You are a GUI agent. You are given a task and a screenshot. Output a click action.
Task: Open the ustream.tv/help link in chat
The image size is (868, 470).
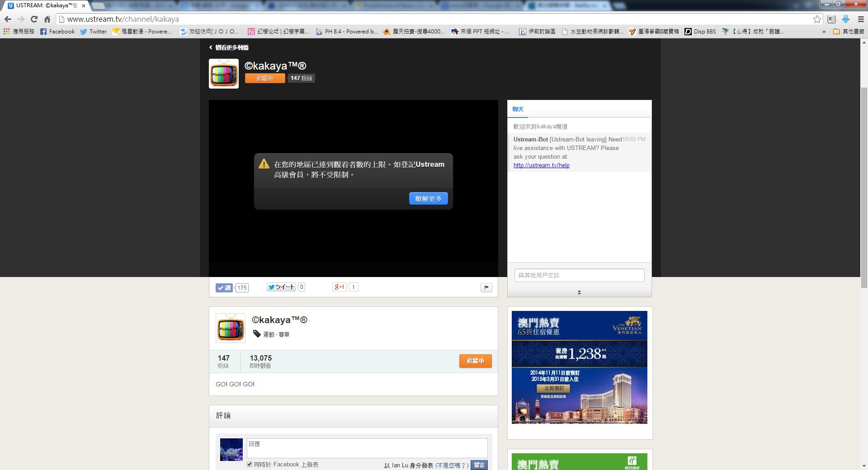click(541, 165)
